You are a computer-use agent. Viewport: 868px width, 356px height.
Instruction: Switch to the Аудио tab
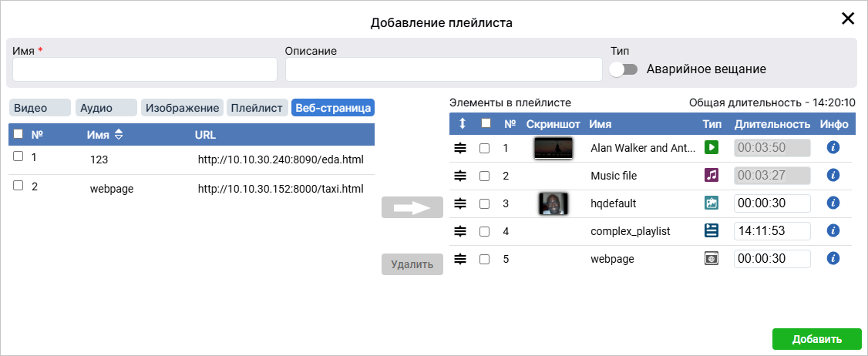(106, 108)
